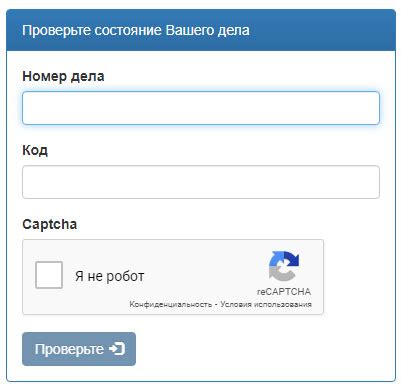Click the reCAPTCHA logo icon
This screenshot has height=388, width=401.
tap(284, 266)
